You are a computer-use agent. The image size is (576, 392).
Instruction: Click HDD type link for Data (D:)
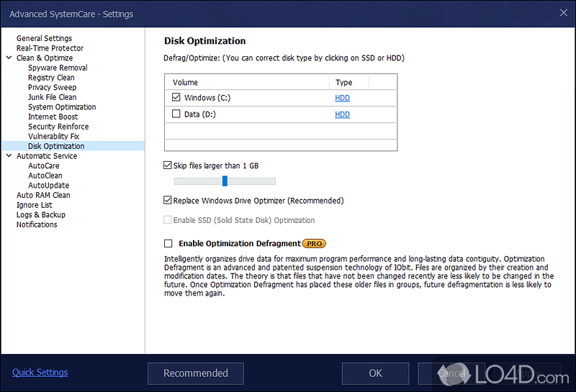(x=342, y=114)
